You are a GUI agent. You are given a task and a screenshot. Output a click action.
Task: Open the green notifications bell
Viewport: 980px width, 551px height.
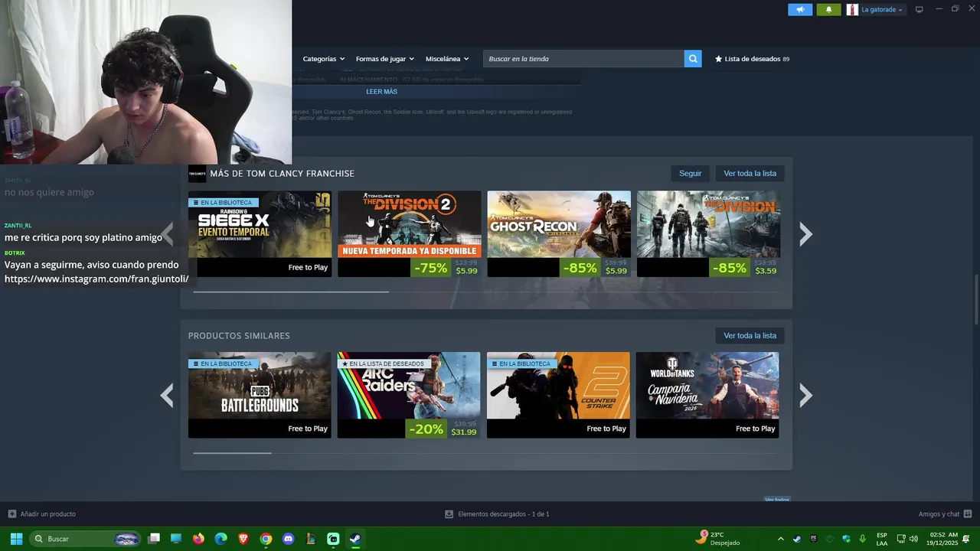pyautogui.click(x=828, y=10)
